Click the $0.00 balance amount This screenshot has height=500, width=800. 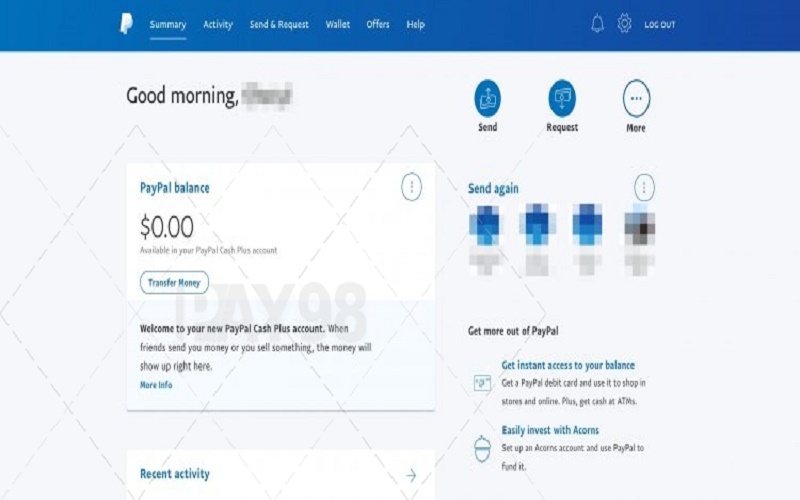(x=167, y=227)
